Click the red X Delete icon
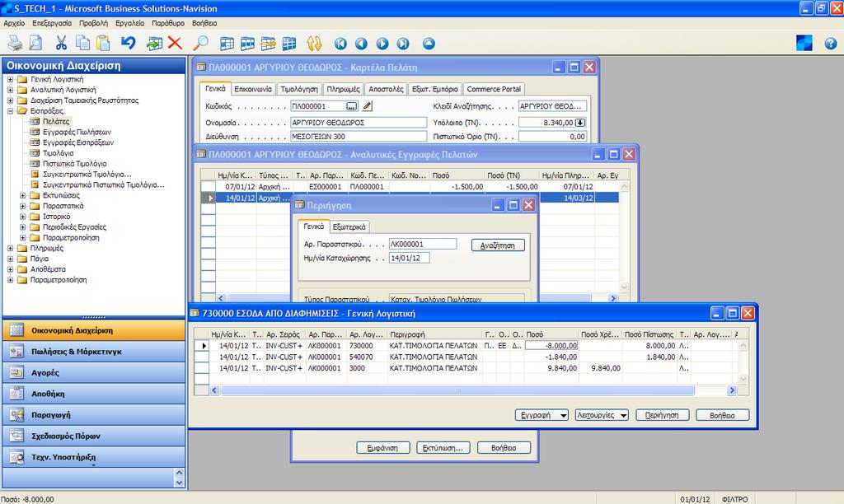844x504 pixels. tap(175, 43)
